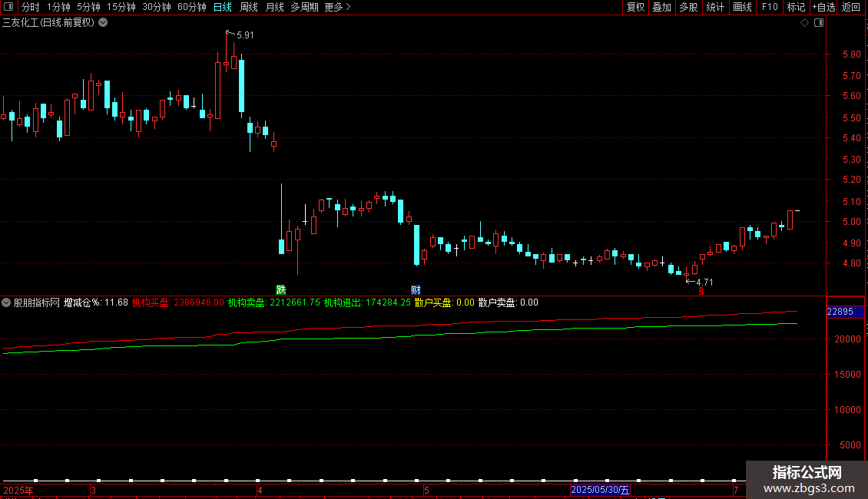Click the 三友化工(日线.前复权) chart title

(48, 23)
